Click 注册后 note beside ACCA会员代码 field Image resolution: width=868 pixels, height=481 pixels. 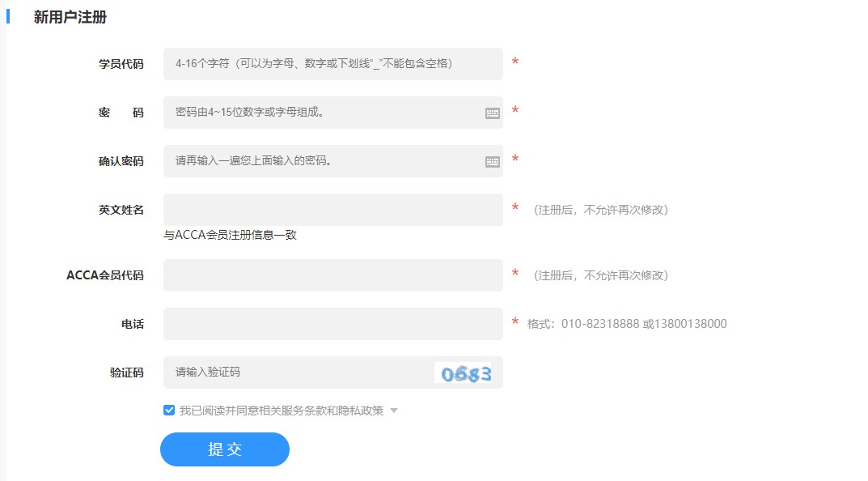[x=600, y=275]
